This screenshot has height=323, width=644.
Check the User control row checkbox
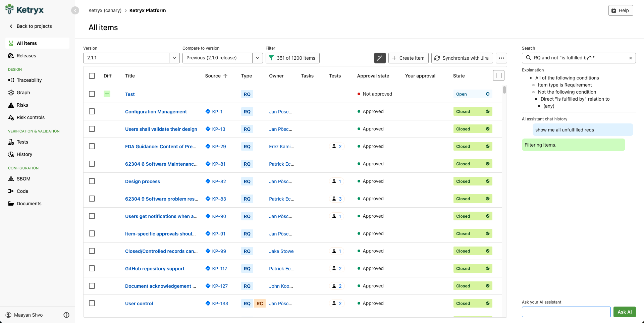pos(92,303)
